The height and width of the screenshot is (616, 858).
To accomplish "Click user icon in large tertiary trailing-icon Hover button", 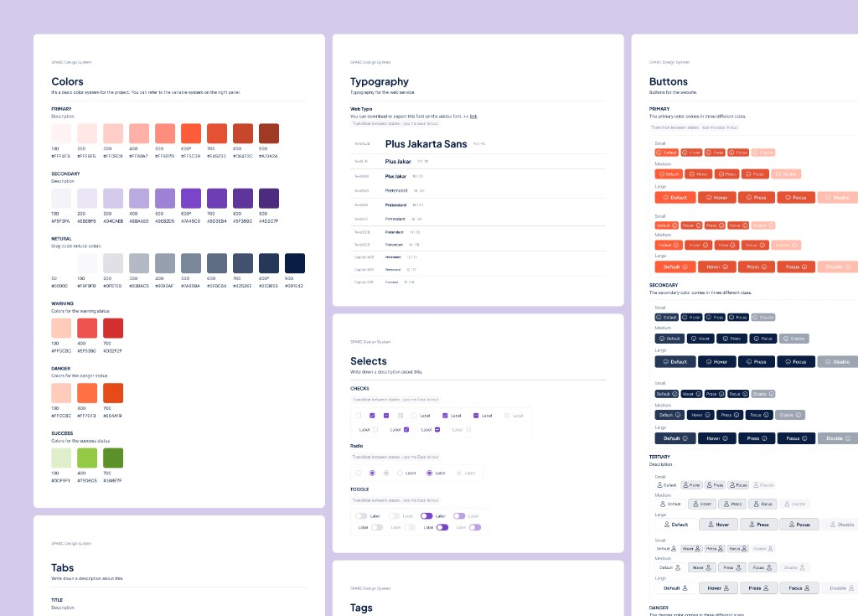I will pos(726,588).
